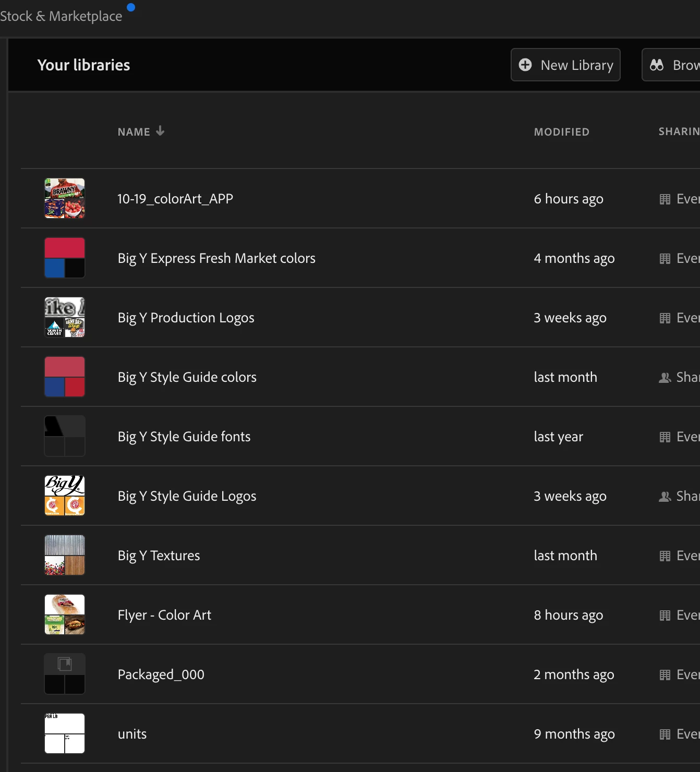
Task: Sort by the SHARING column header
Action: (x=679, y=131)
